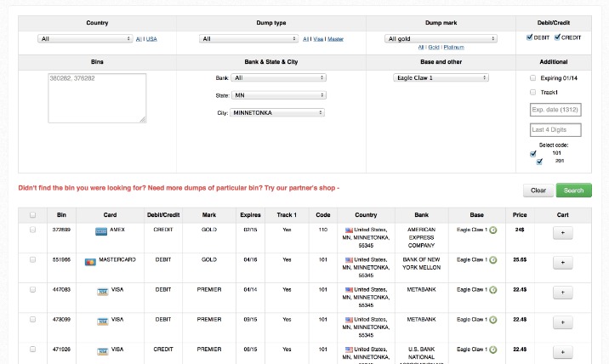This screenshot has height=364, width=609.
Task: Tick the row checkbox for bin 551966
Action: pos(32,259)
